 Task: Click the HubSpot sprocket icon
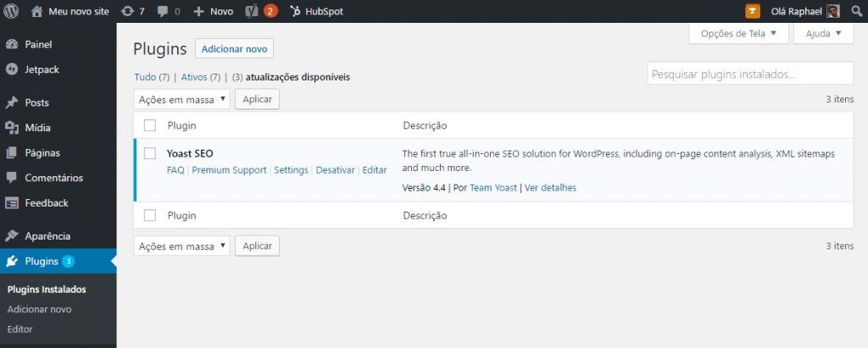(296, 11)
